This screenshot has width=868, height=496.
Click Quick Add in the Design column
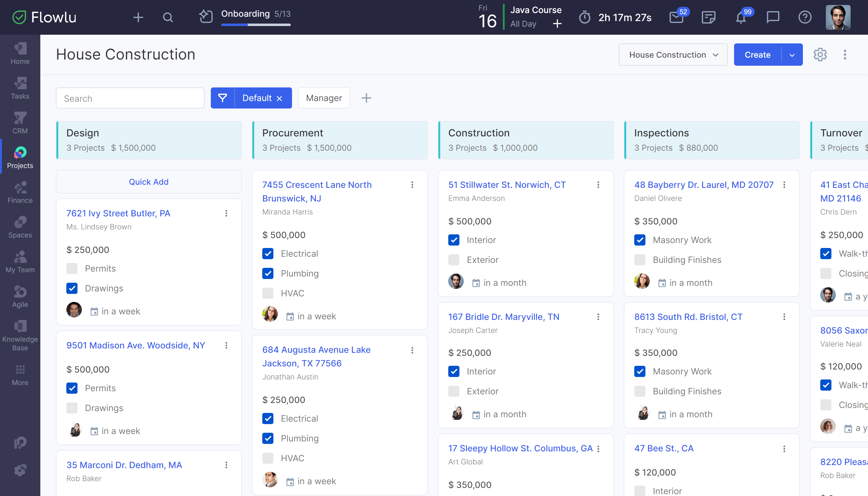[148, 182]
